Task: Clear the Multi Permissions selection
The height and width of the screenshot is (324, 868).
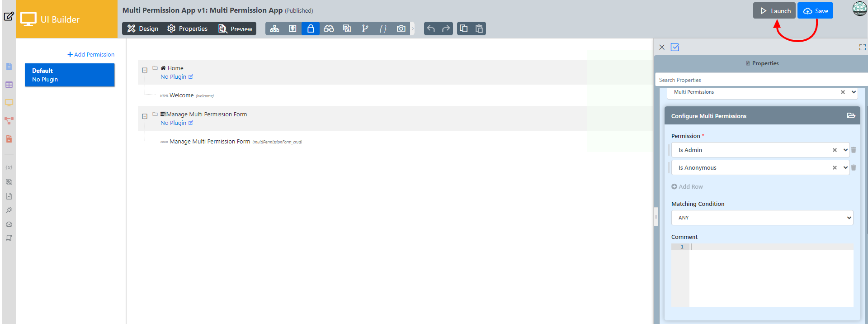Action: pyautogui.click(x=843, y=92)
